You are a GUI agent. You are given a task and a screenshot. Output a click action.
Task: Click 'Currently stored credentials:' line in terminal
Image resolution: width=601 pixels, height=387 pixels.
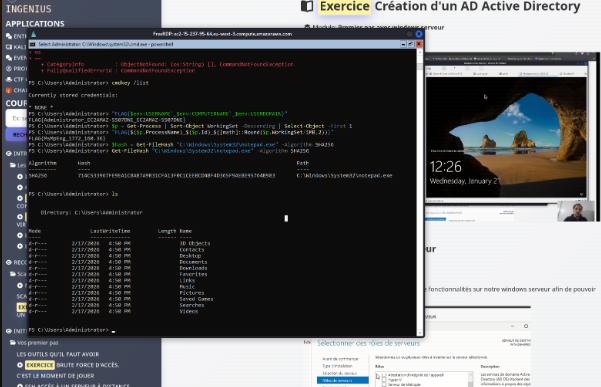click(x=73, y=95)
